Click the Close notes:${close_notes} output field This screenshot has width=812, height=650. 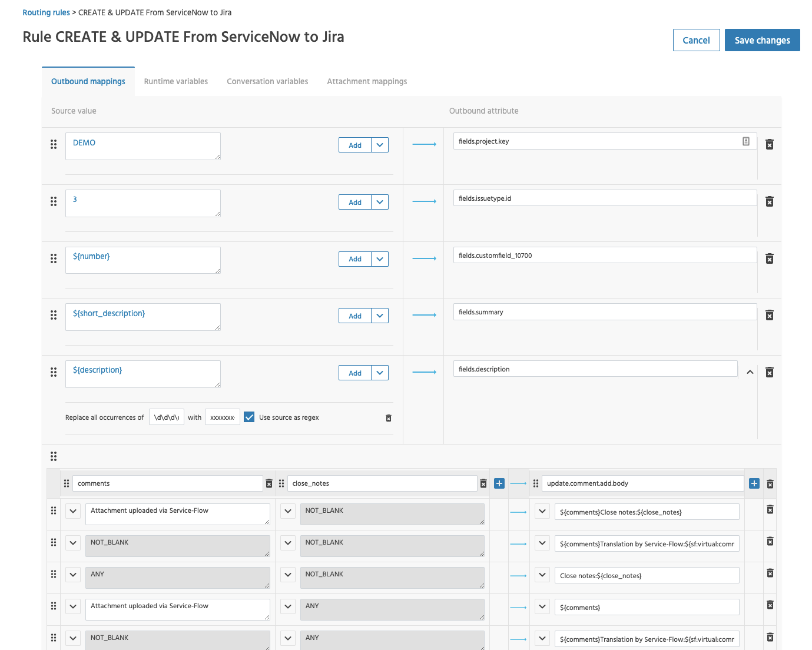(x=647, y=575)
